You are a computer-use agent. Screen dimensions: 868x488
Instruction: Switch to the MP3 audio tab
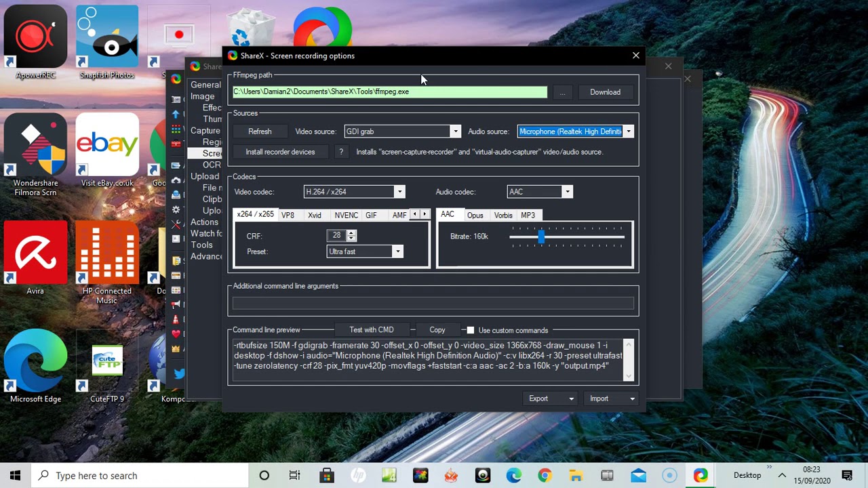click(528, 216)
